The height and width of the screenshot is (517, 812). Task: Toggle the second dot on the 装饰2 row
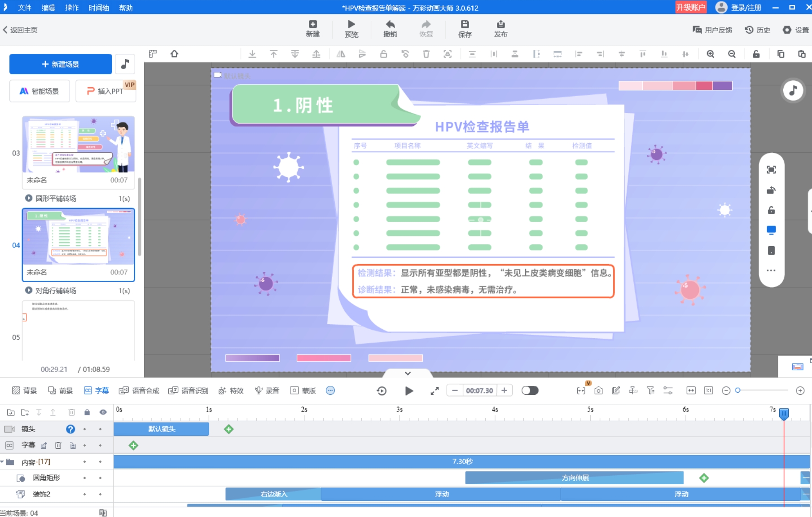coord(100,494)
